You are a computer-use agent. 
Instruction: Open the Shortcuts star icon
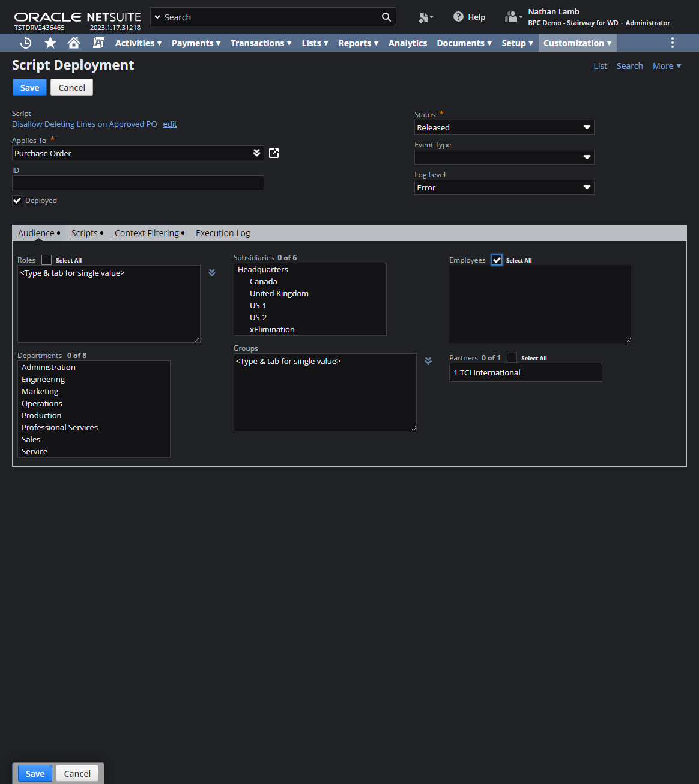50,43
